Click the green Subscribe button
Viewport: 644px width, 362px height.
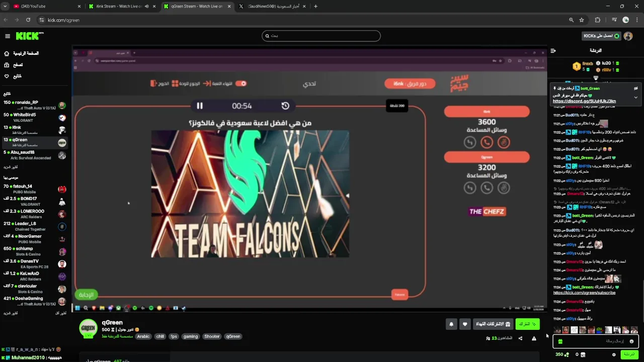[527, 324]
